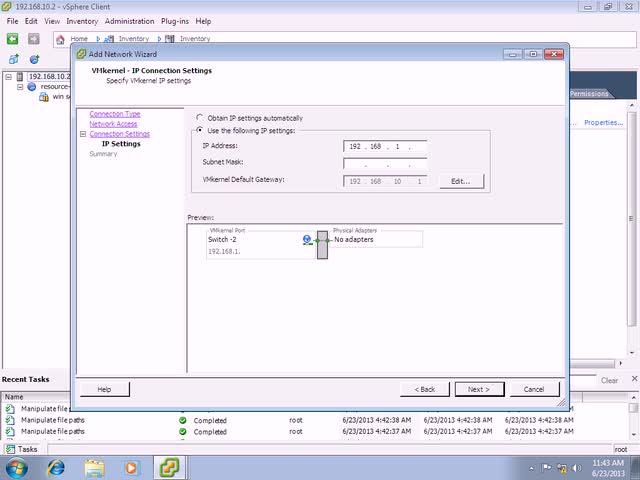Select the resource pool icon in tree

[x=31, y=87]
